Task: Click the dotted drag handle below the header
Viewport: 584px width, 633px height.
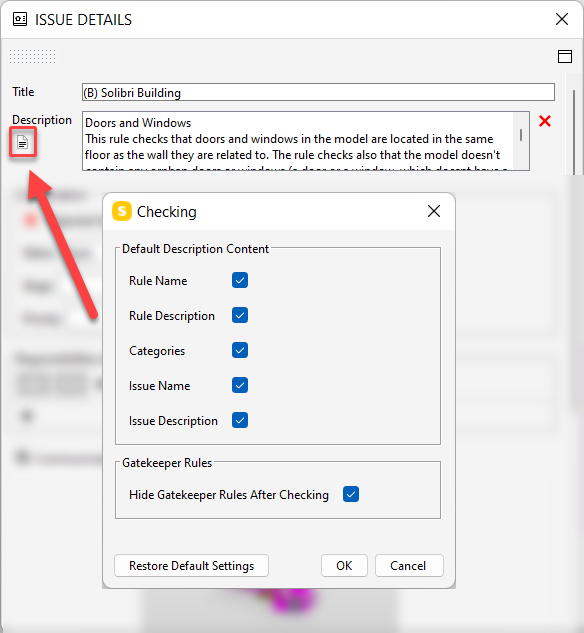Action: coord(33,57)
